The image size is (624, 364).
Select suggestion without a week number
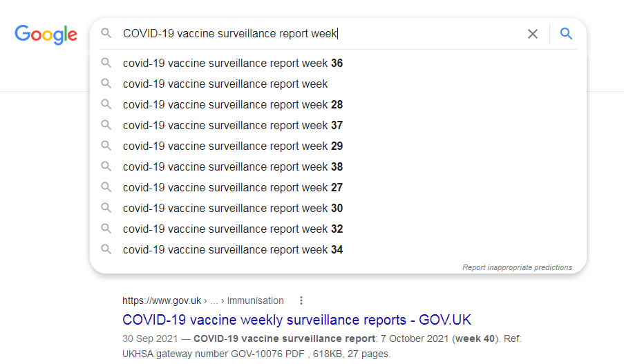click(x=225, y=84)
